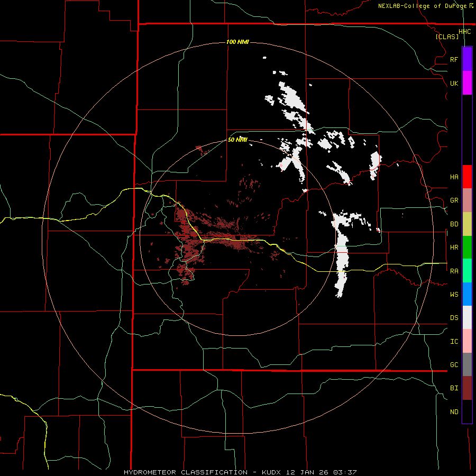The width and height of the screenshot is (476, 476).
Task: Click the 03:37 timestamp
Action: pos(345,472)
